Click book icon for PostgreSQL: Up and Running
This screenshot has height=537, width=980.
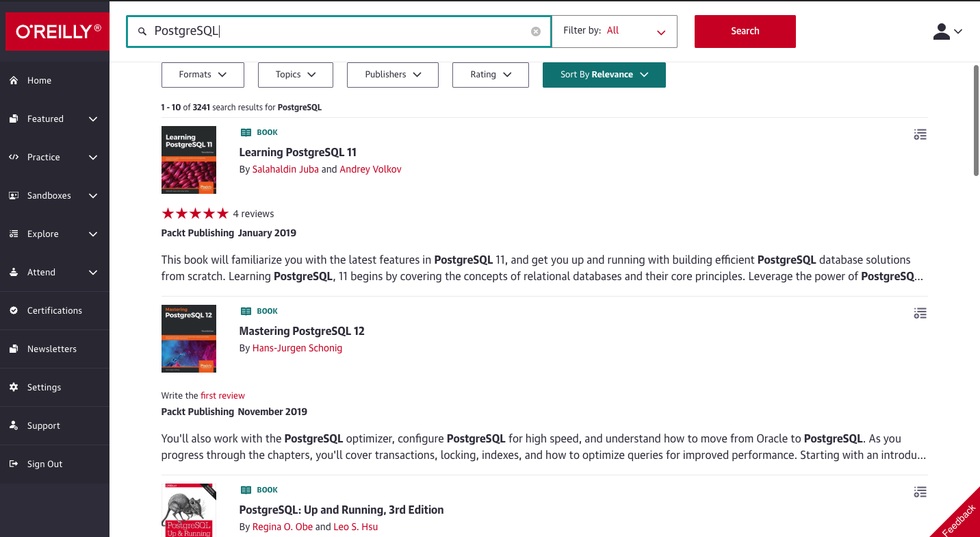[x=246, y=490]
